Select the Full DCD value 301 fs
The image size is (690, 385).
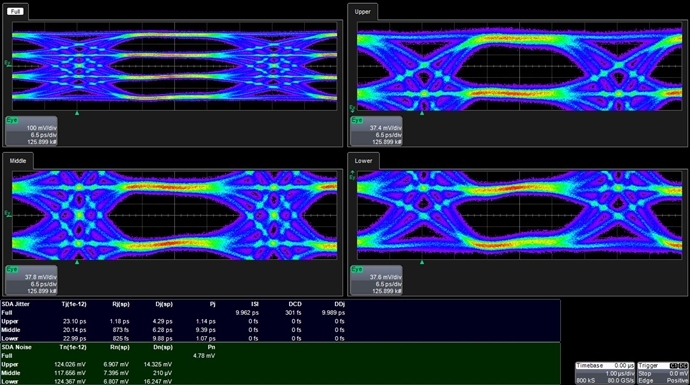click(x=294, y=313)
